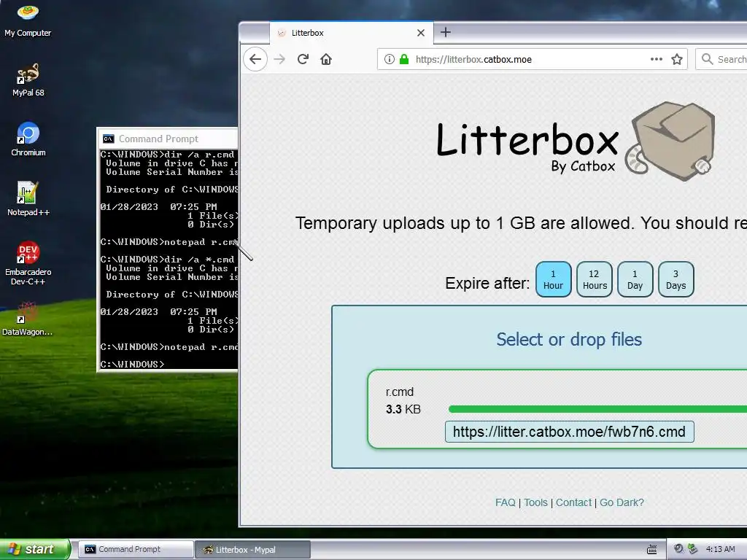The image size is (747, 560).
Task: Close the Litterbox tab
Action: coord(421,33)
